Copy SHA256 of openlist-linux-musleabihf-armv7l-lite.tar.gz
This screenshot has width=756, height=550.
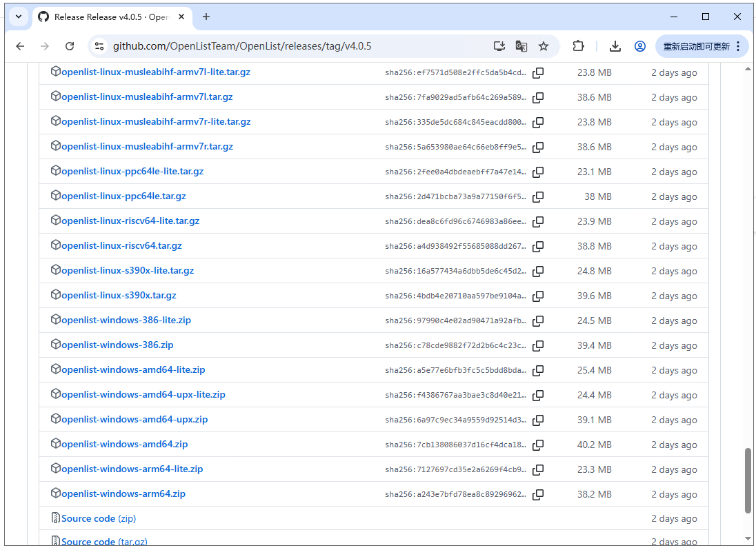[538, 73]
